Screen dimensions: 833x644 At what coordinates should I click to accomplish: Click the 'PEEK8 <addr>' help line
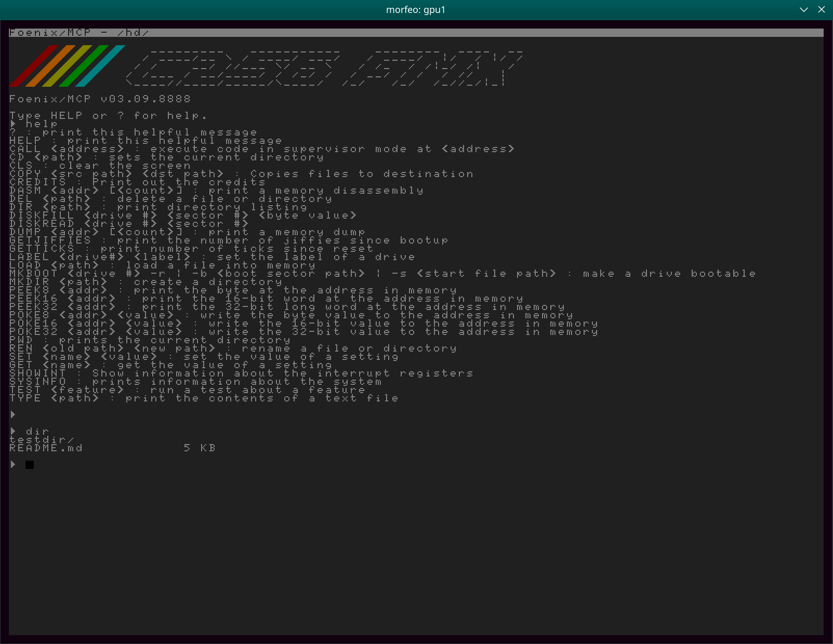(x=233, y=290)
